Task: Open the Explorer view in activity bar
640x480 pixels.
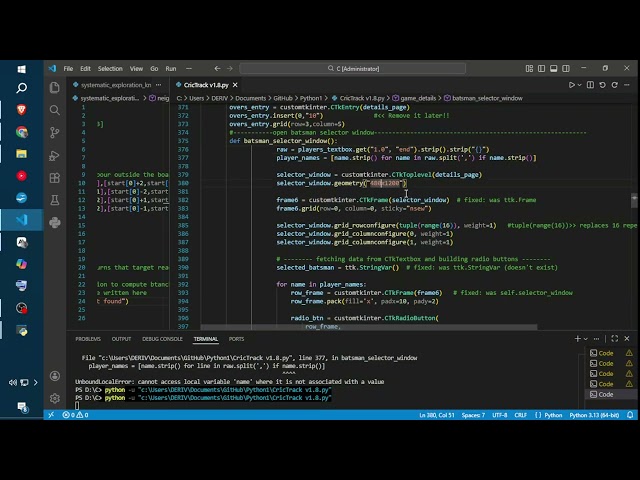Action: point(55,87)
